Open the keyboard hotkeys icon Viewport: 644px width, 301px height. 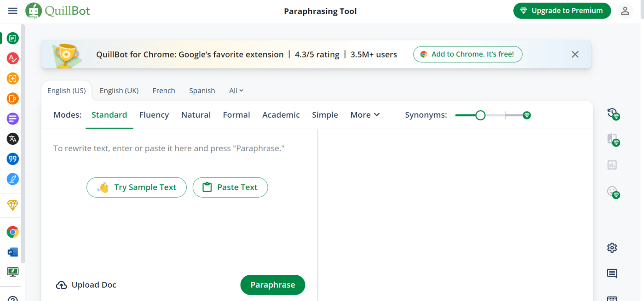(x=612, y=298)
